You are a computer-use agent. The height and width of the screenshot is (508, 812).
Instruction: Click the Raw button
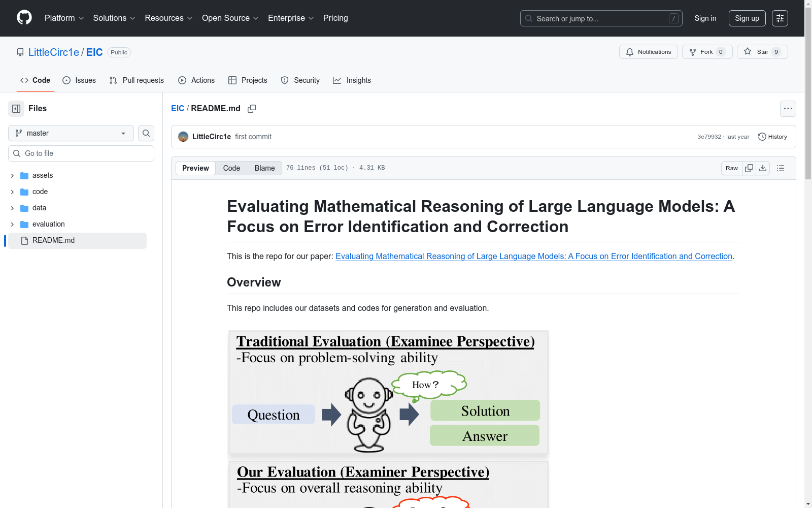(x=732, y=168)
